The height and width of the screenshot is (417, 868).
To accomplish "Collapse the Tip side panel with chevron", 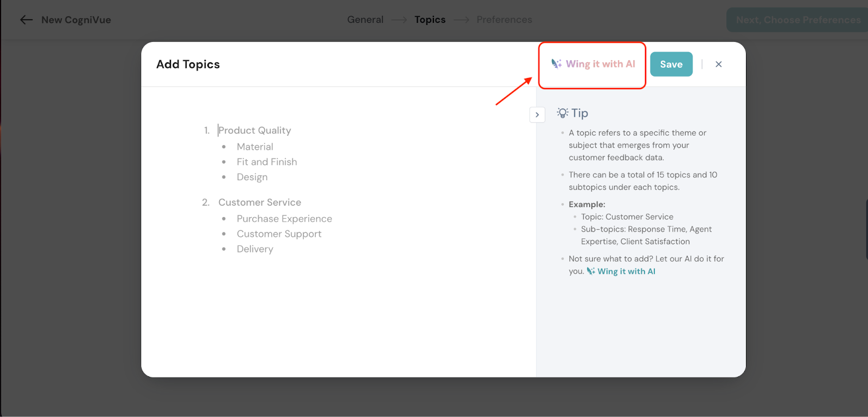I will (x=537, y=115).
